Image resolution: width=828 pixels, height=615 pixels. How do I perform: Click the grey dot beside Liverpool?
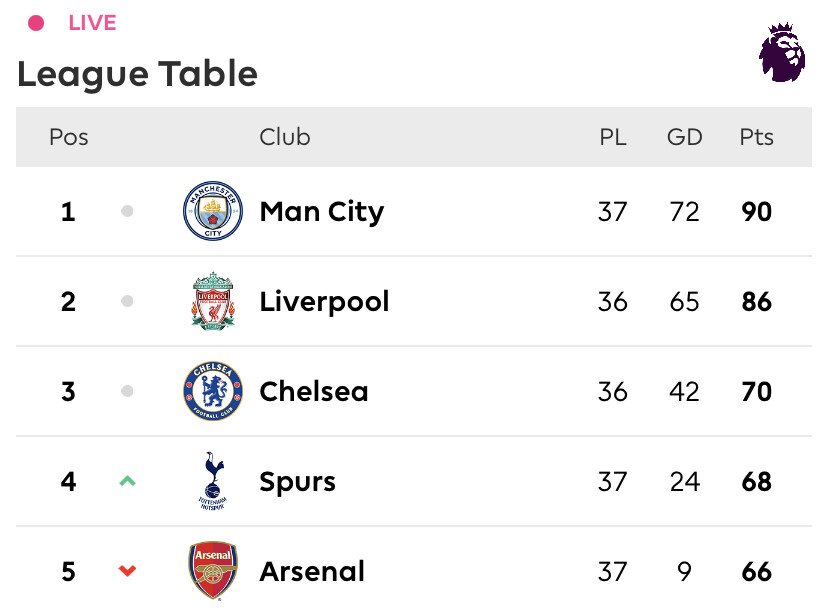(127, 301)
